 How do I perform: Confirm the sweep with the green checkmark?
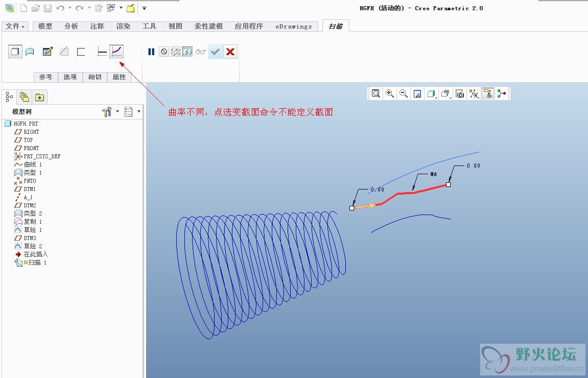click(215, 52)
